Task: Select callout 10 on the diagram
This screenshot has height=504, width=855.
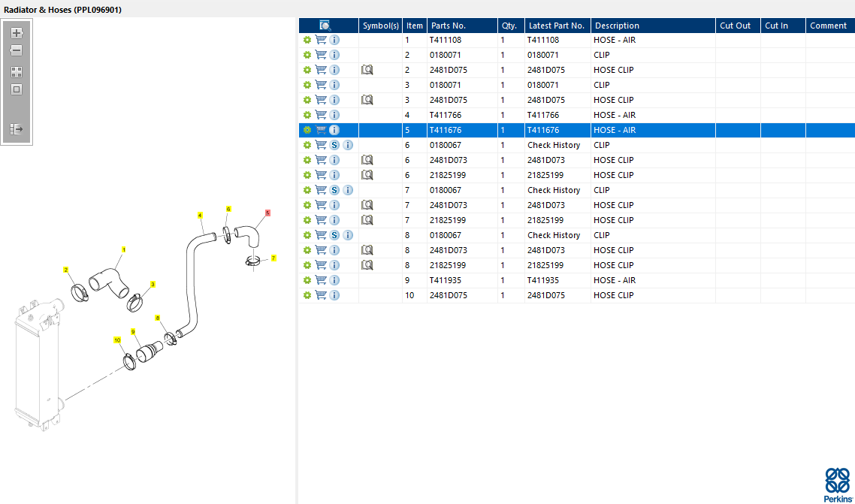Action: (117, 340)
